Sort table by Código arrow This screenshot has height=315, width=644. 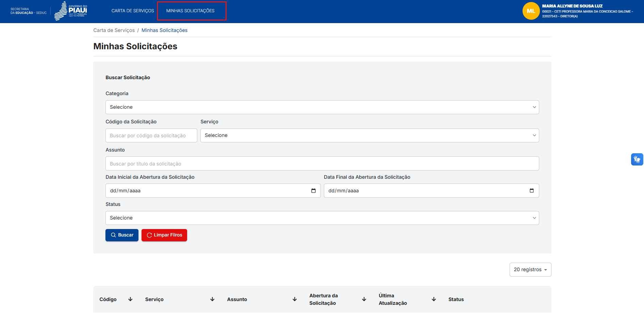(x=130, y=299)
